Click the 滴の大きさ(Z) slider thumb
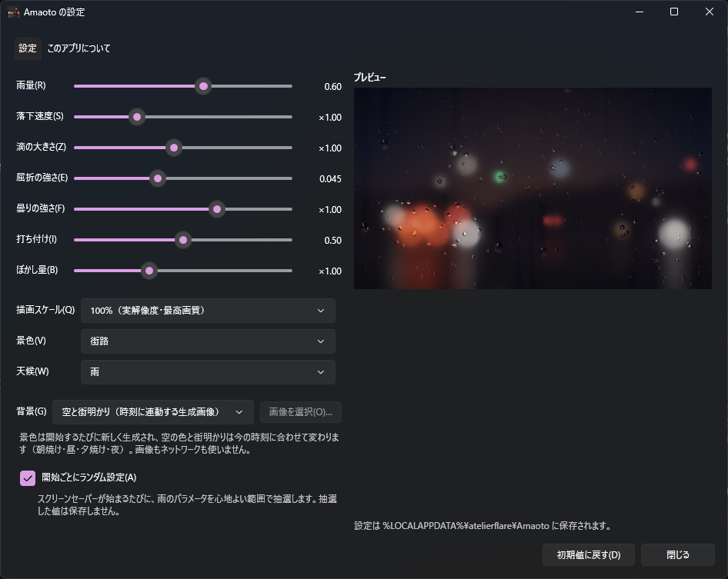 click(x=174, y=148)
